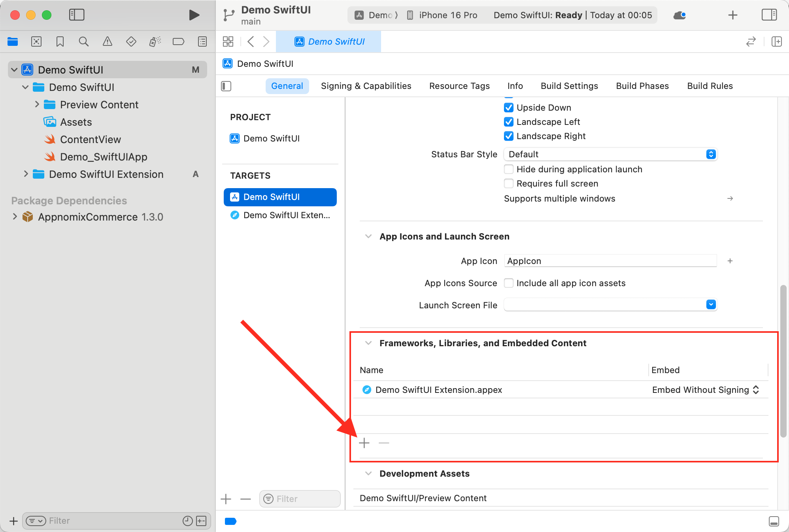Open the Embed Without Signing popup
Screen dimensions: 789x532
coord(705,390)
